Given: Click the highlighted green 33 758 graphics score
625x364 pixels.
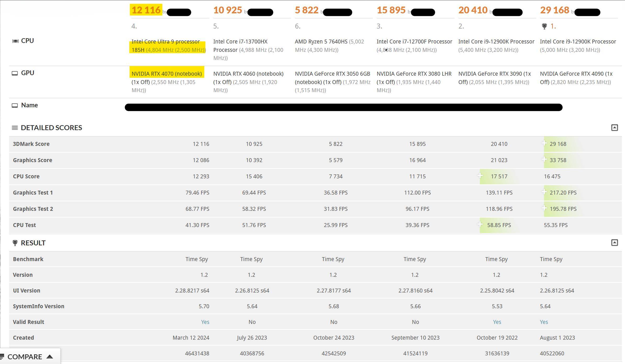Looking at the screenshot, I should pyautogui.click(x=558, y=160).
